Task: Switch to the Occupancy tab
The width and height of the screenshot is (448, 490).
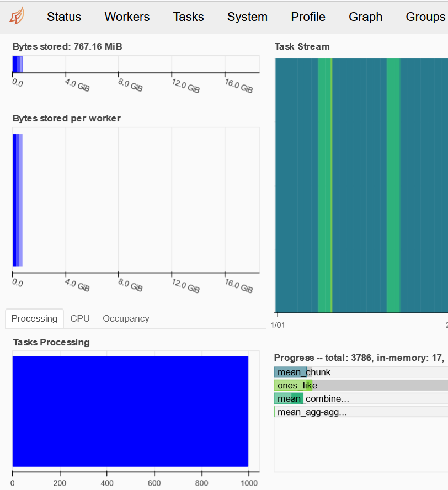Action: point(126,318)
